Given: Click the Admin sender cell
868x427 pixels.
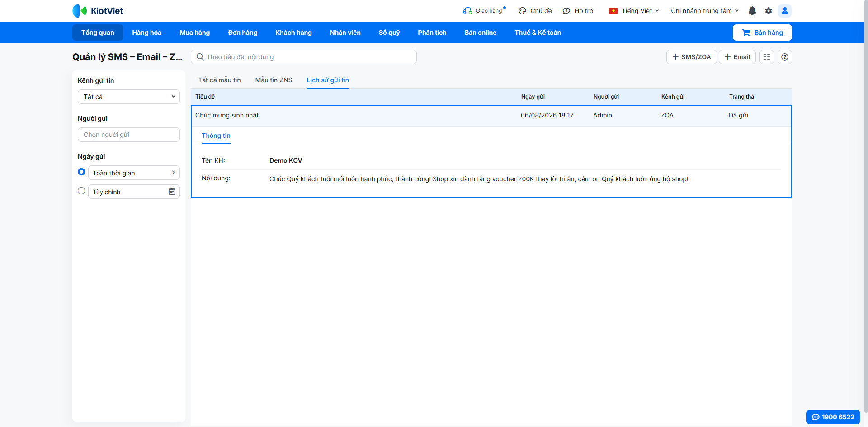Looking at the screenshot, I should coord(603,115).
